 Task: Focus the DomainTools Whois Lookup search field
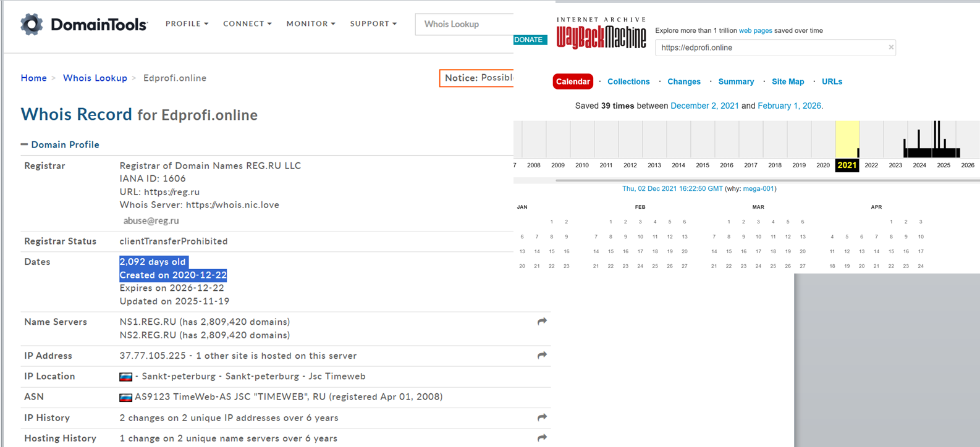point(465,24)
